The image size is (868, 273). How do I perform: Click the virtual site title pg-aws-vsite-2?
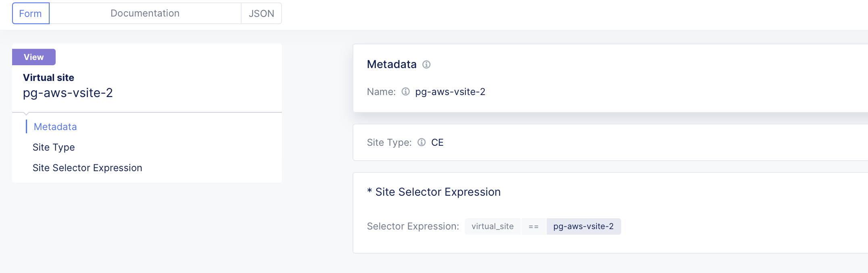[69, 93]
